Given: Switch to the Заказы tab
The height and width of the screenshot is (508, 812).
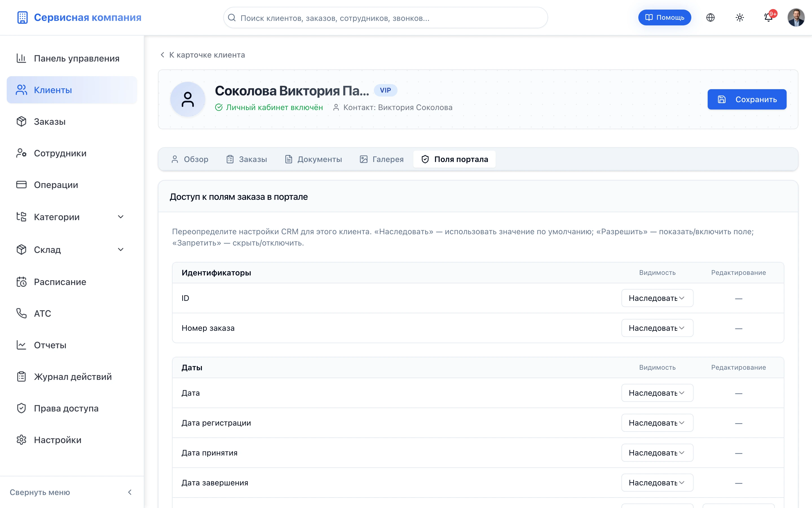Looking at the screenshot, I should click(247, 159).
